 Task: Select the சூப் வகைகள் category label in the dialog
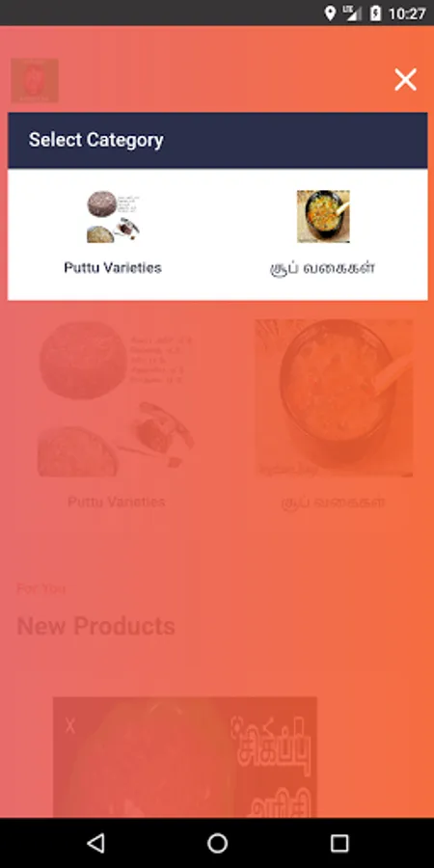323,268
